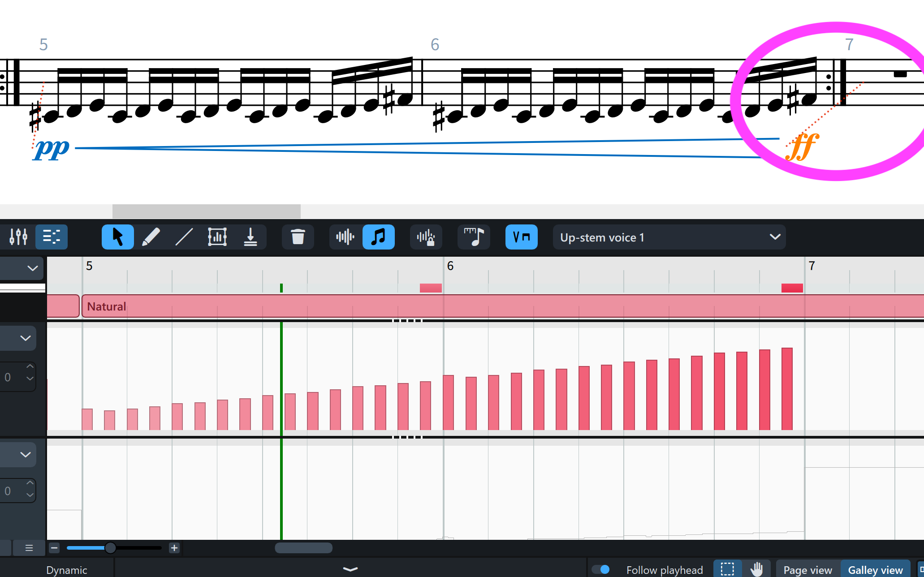Switch to Page view
Screen dimensions: 924x577
coord(807,570)
